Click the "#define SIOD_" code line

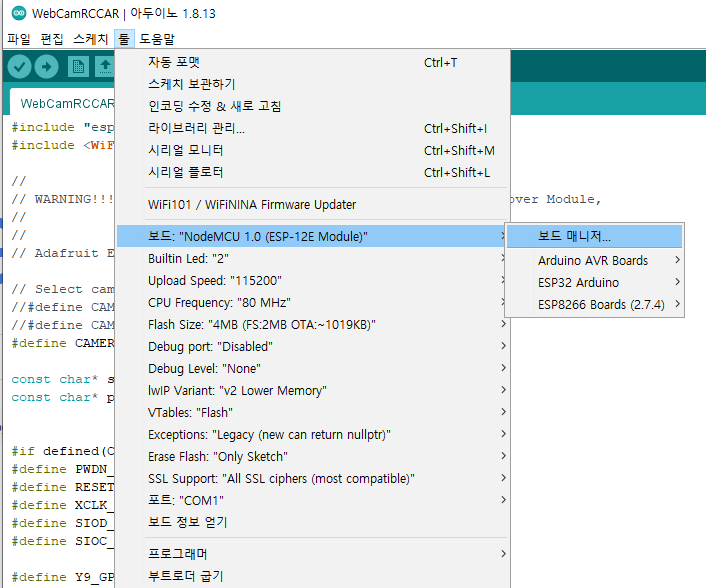(x=63, y=523)
